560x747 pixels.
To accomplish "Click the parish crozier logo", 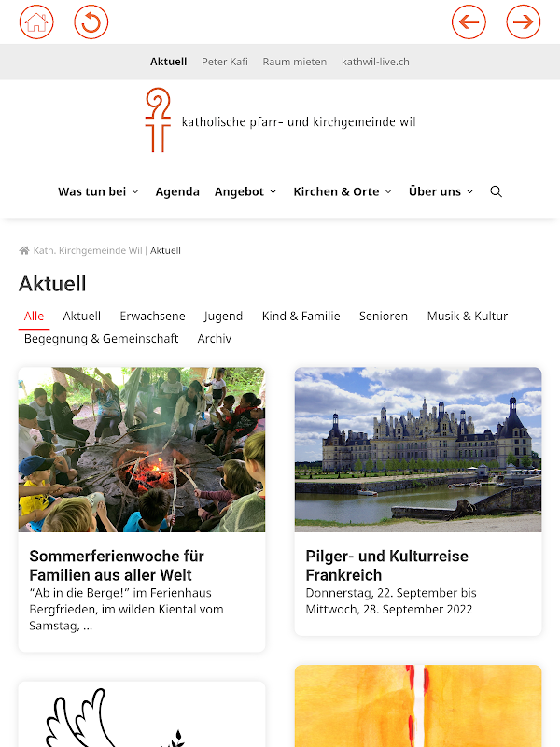I will [x=158, y=120].
